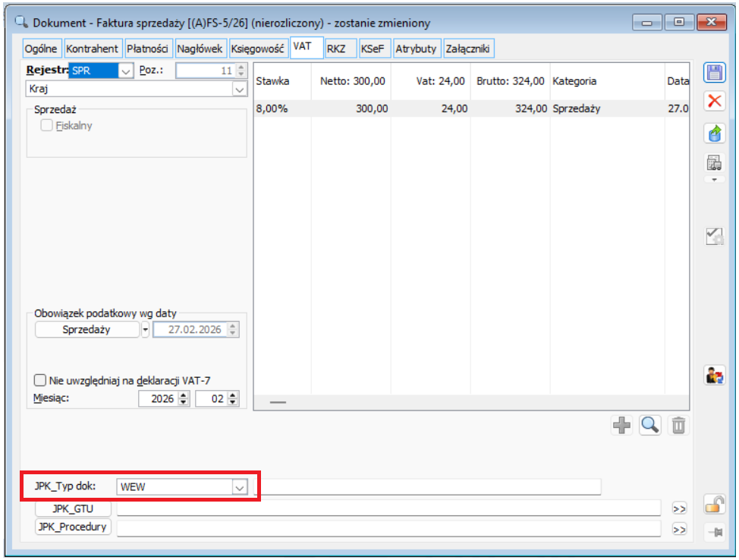Open the Kraj dropdown list
The height and width of the screenshot is (560, 739).
click(x=240, y=90)
